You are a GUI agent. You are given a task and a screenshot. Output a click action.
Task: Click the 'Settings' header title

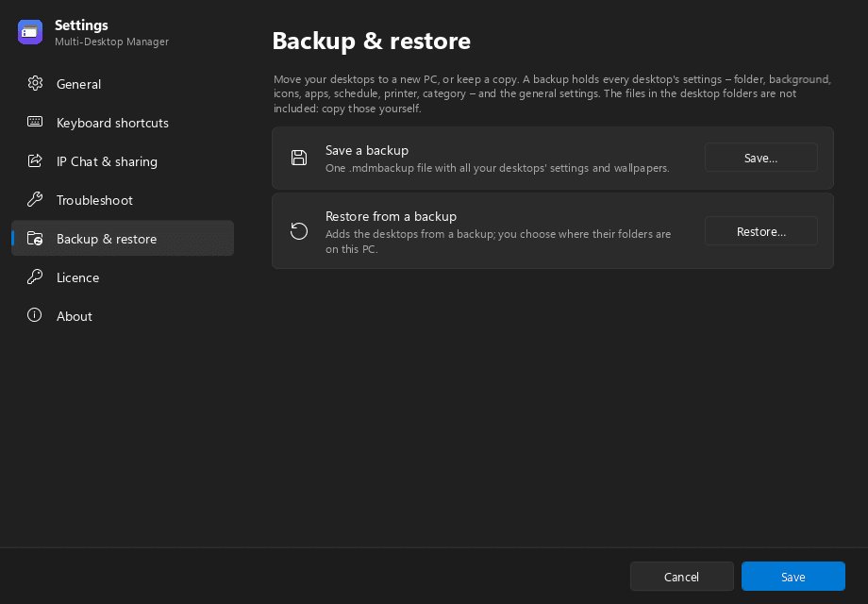[x=81, y=25]
